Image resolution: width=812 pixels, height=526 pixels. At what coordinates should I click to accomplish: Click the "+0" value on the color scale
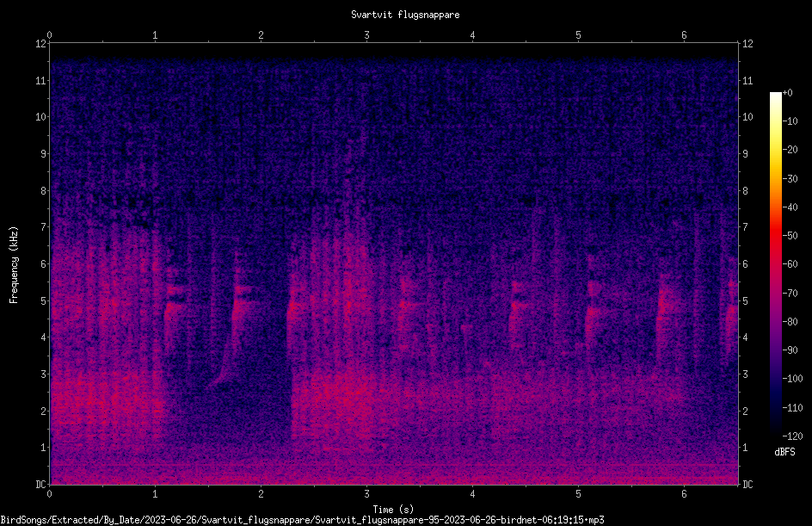coord(788,93)
